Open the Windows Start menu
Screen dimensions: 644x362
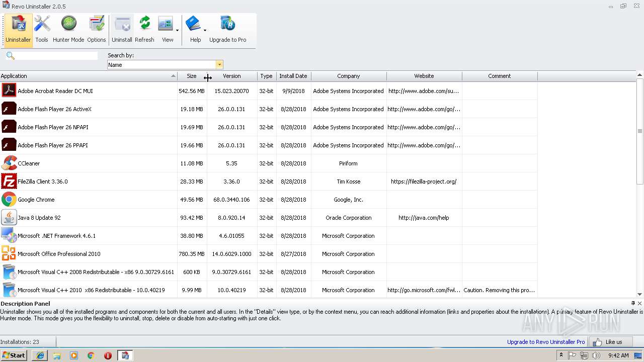tap(14, 355)
